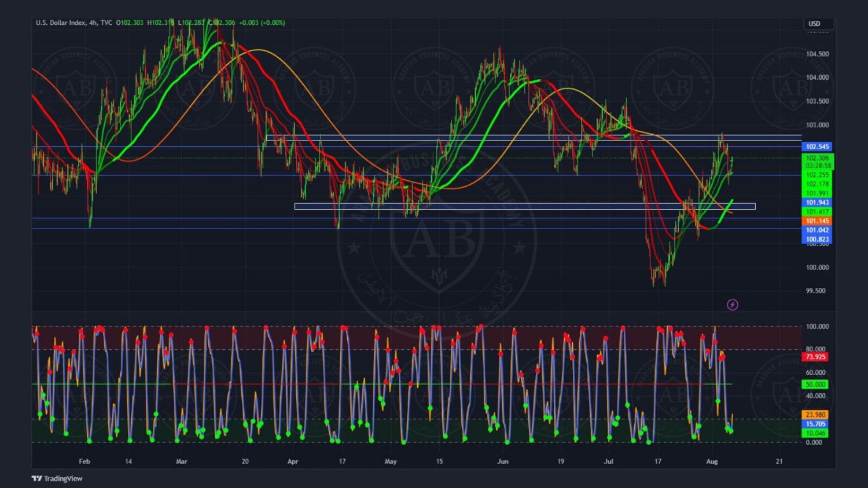Screen dimensions: 868x488
Task: Select the 100.823 price level label
Action: pos(817,239)
